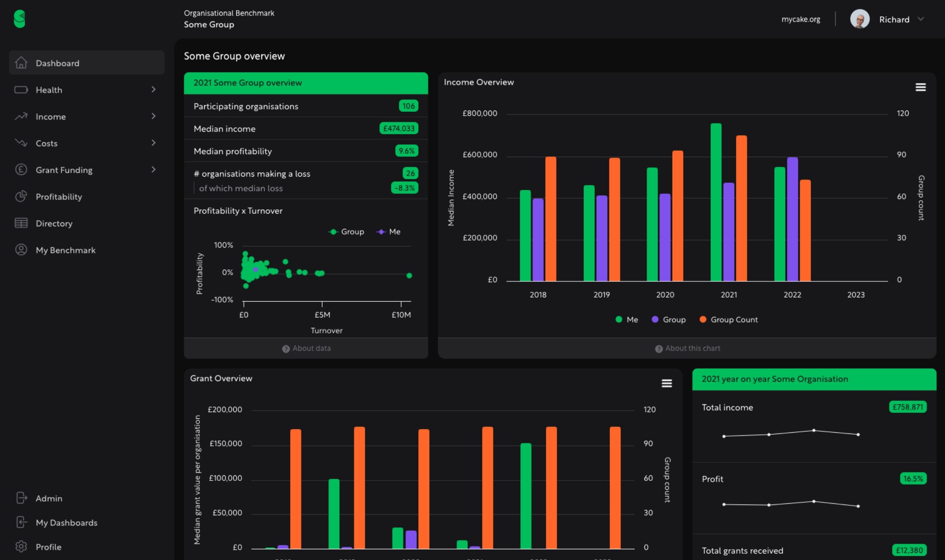Click the 2021 Some Group overview header
This screenshot has height=560, width=945.
(x=306, y=83)
